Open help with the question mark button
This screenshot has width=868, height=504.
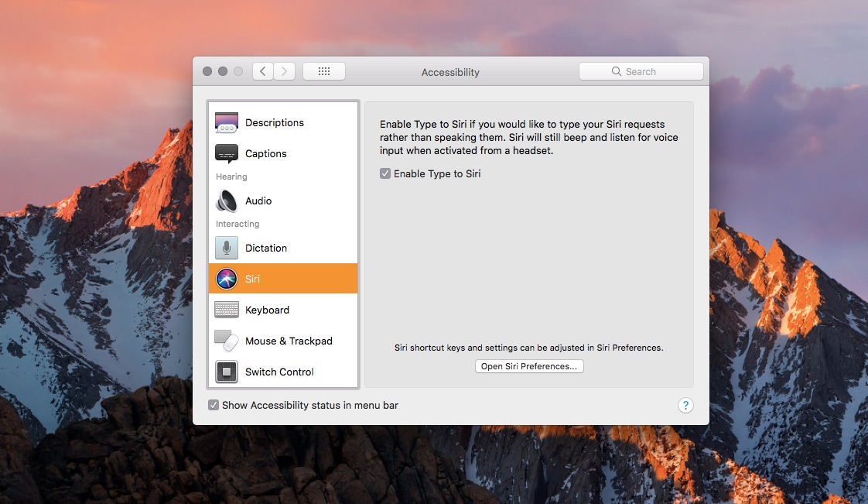[685, 406]
